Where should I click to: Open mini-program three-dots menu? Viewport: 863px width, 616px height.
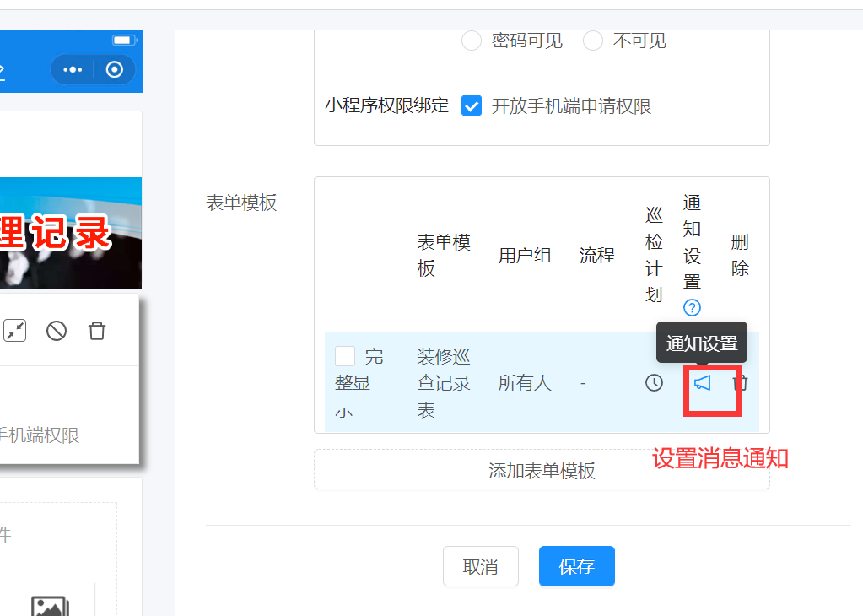click(73, 69)
